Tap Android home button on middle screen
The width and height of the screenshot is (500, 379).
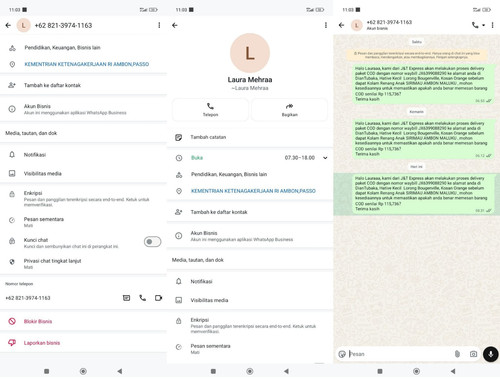250,371
